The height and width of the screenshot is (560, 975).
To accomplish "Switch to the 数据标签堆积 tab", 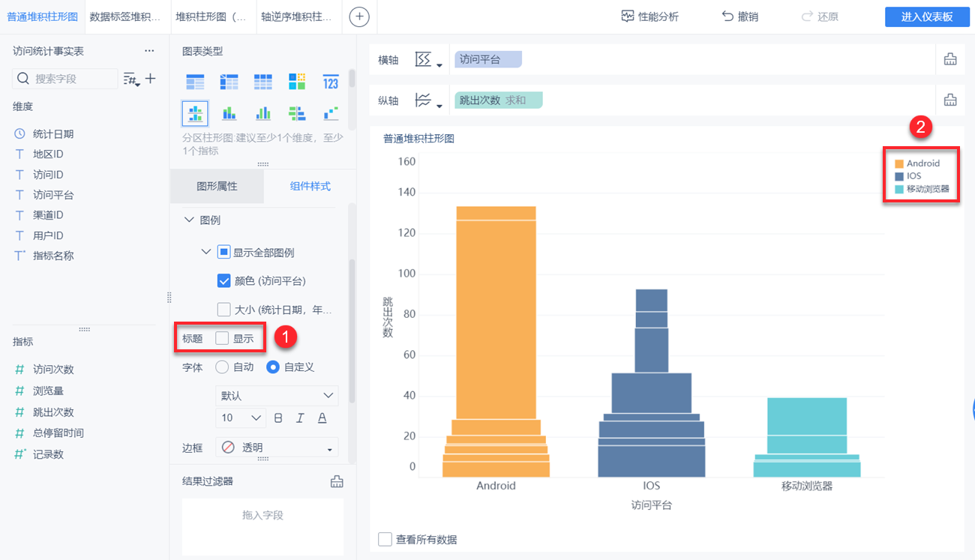I will tap(126, 16).
